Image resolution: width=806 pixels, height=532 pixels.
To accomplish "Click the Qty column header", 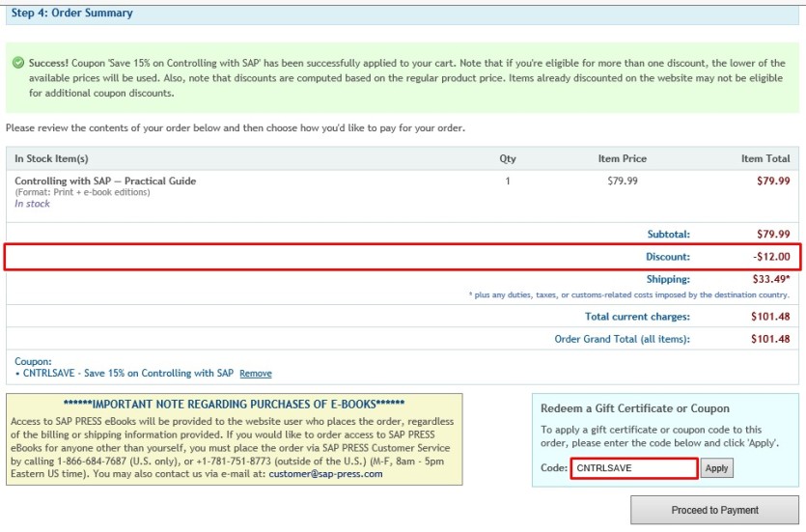I will 508,159.
